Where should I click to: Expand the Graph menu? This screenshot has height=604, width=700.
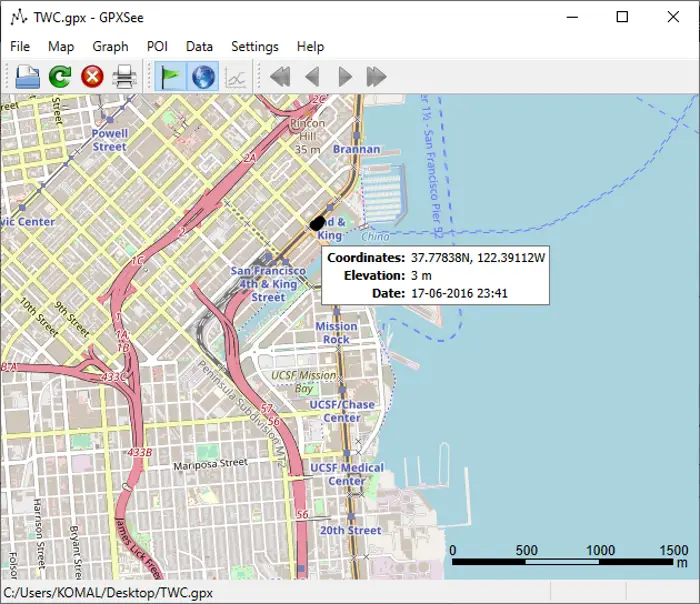(110, 46)
